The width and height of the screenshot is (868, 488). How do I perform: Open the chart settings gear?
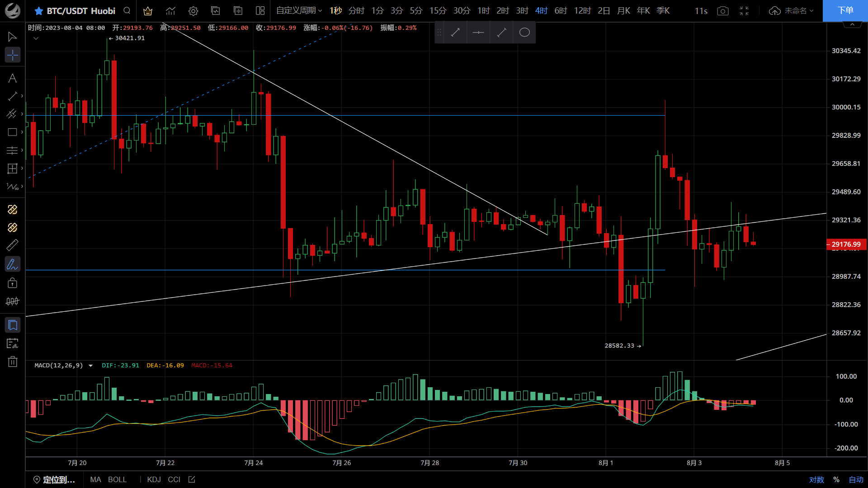193,11
